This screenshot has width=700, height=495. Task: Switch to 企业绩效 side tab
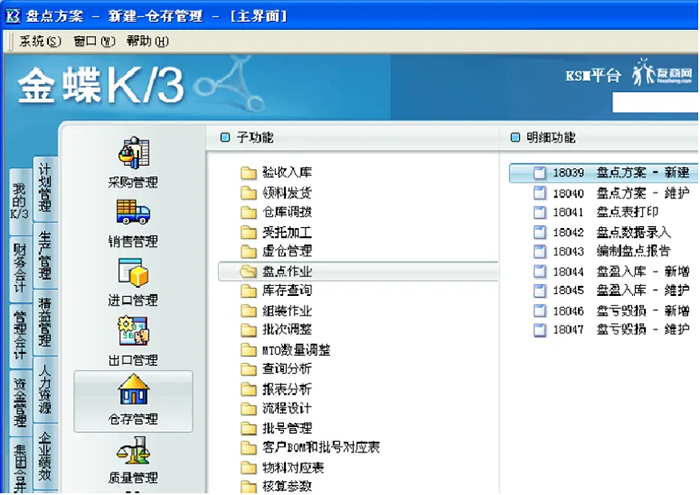point(45,456)
